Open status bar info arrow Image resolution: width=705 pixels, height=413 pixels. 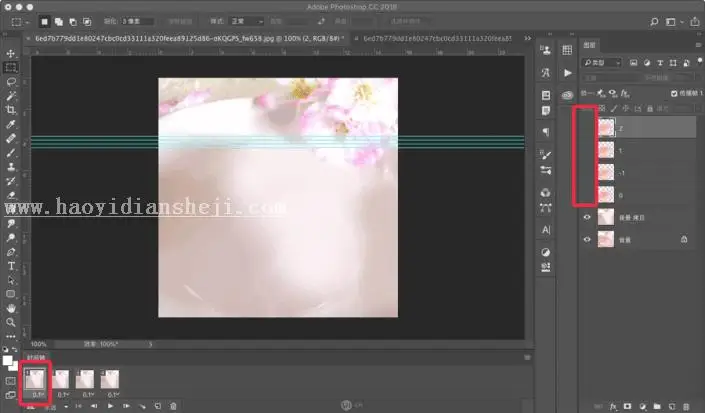[x=150, y=344]
